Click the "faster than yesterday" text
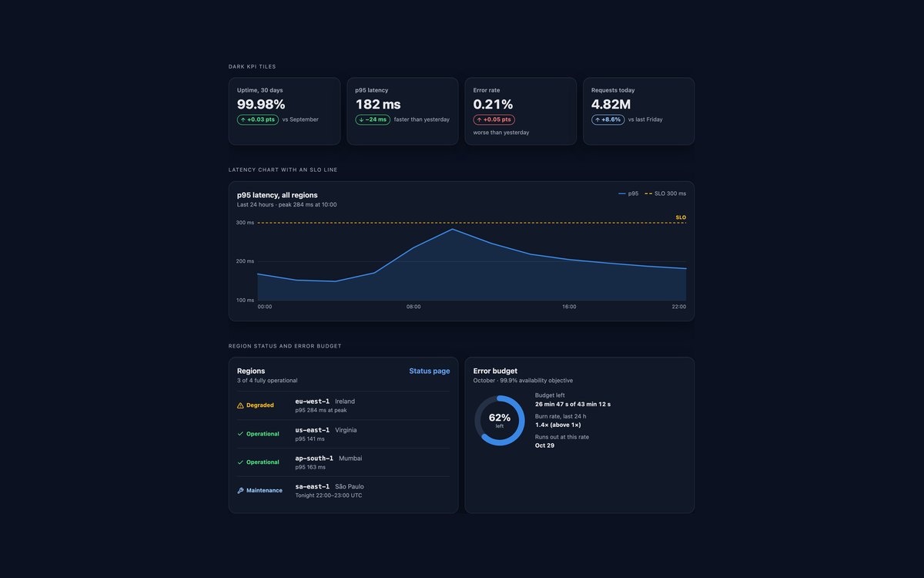This screenshot has width=924, height=578. pyautogui.click(x=422, y=119)
